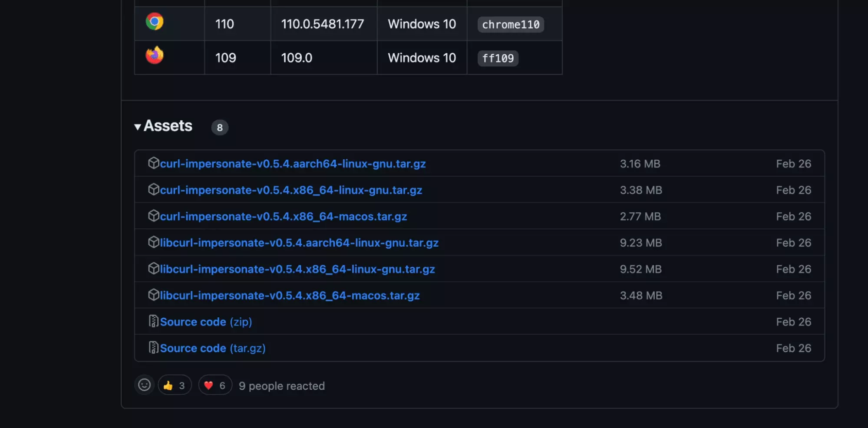
Task: Toggle the heart reaction
Action: [215, 385]
